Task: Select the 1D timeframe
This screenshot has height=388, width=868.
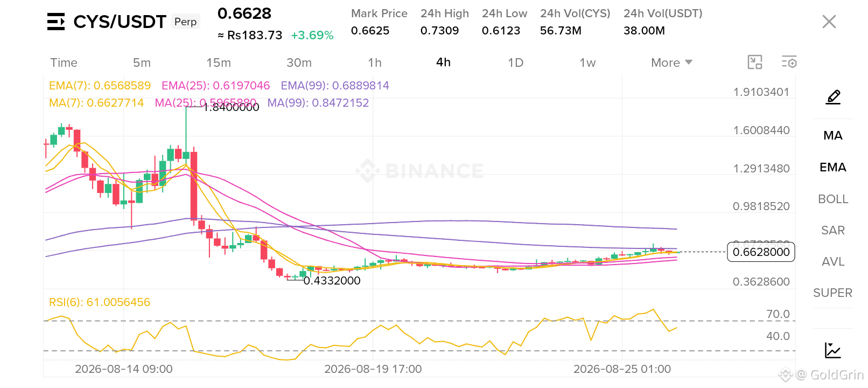Action: (516, 63)
